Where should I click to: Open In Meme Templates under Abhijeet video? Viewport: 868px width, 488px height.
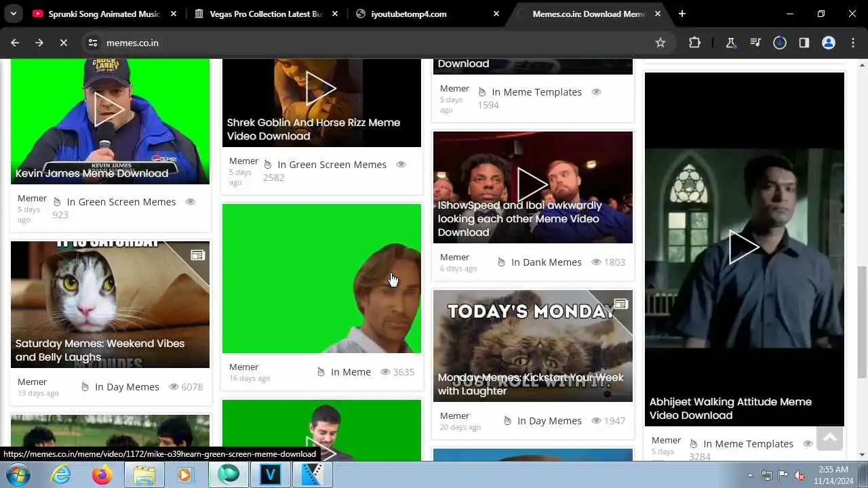coord(748,444)
